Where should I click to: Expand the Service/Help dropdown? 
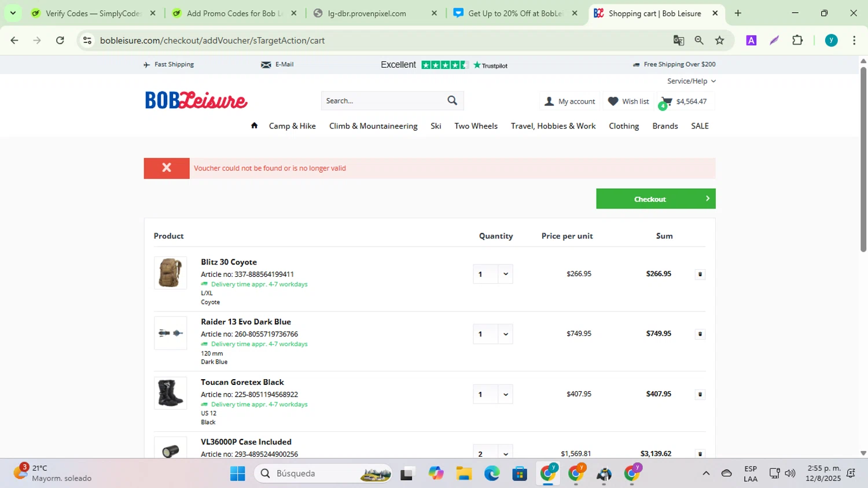click(x=691, y=81)
